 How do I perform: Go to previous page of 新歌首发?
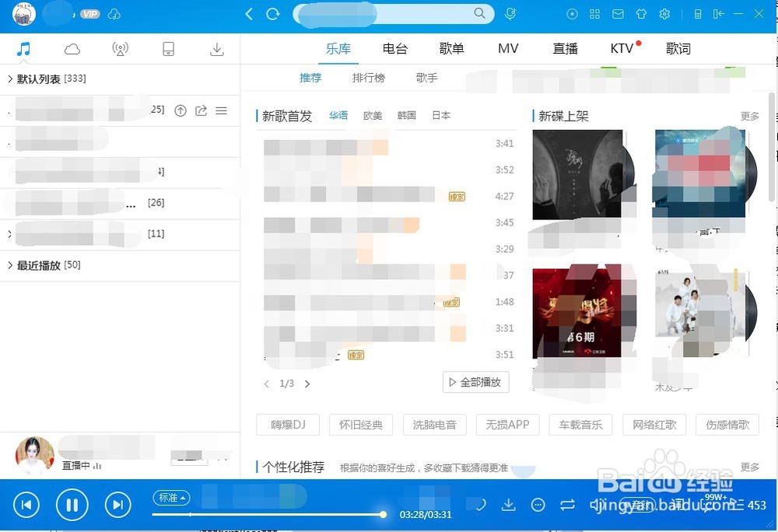pos(266,383)
